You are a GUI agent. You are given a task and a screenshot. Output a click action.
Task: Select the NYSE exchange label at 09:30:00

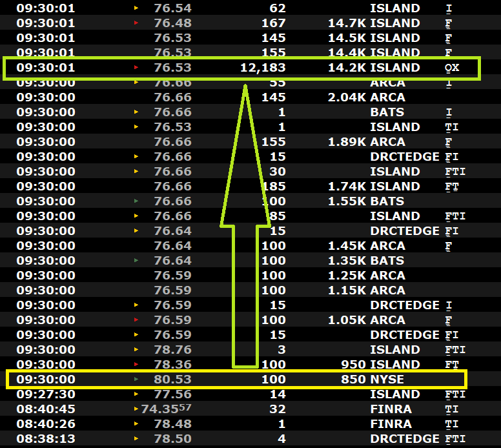[386, 380]
